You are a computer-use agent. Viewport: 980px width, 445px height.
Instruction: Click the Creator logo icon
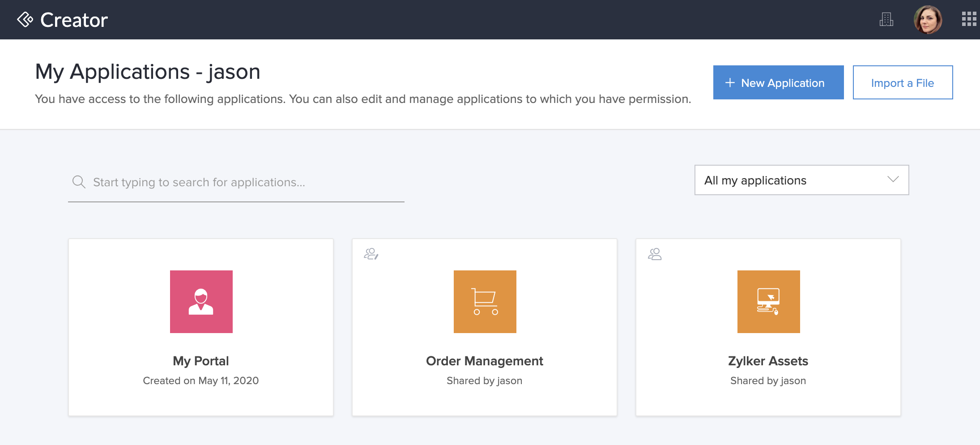pyautogui.click(x=25, y=20)
